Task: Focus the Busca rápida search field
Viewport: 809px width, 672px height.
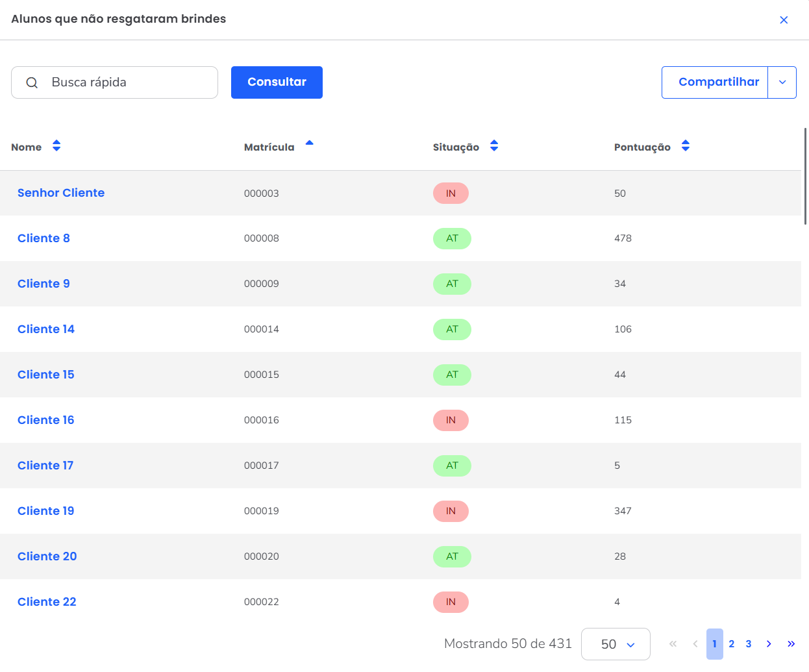Action: [x=130, y=82]
